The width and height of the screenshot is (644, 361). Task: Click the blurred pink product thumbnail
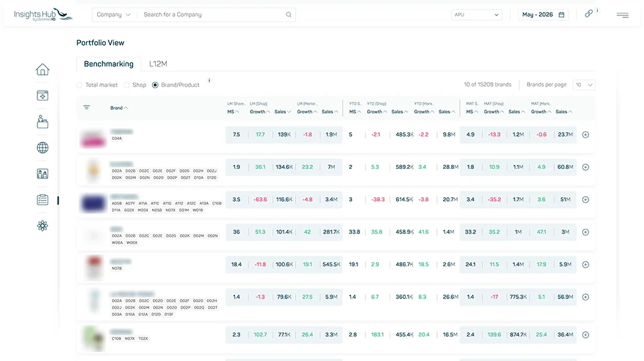93,139
